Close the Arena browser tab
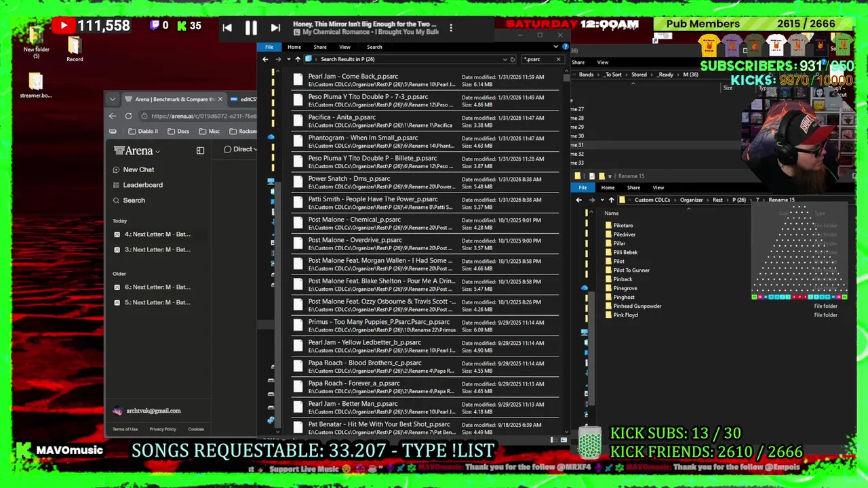 point(220,99)
